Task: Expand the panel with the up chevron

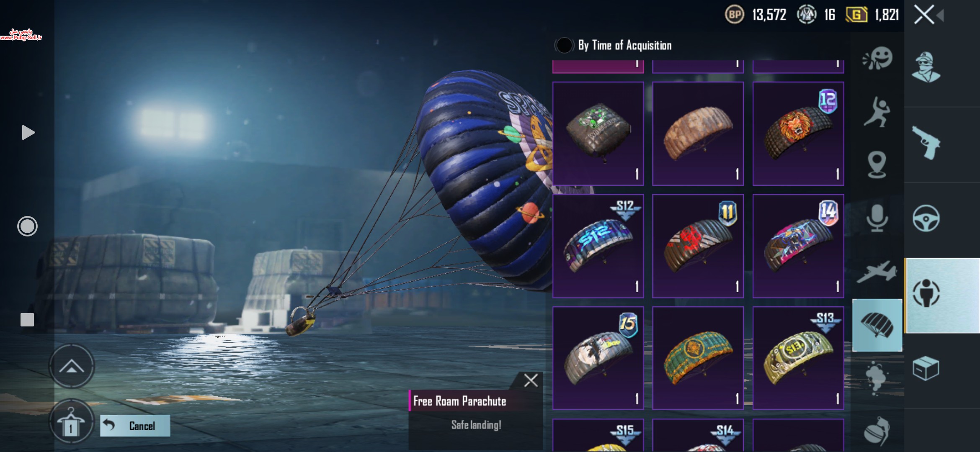Action: [72, 366]
